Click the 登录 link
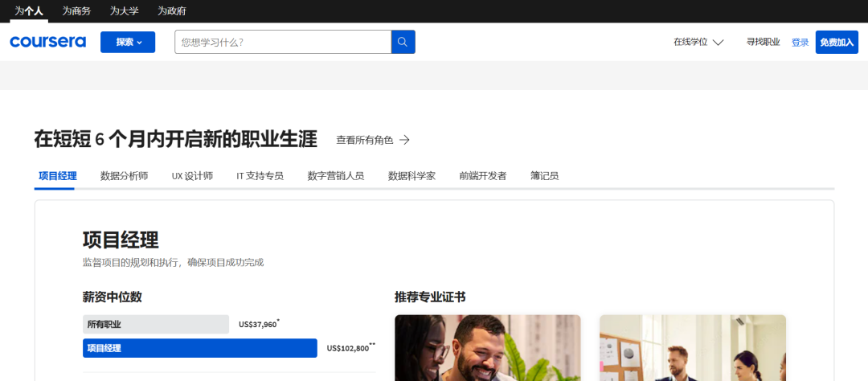This screenshot has width=868, height=381. click(x=800, y=42)
